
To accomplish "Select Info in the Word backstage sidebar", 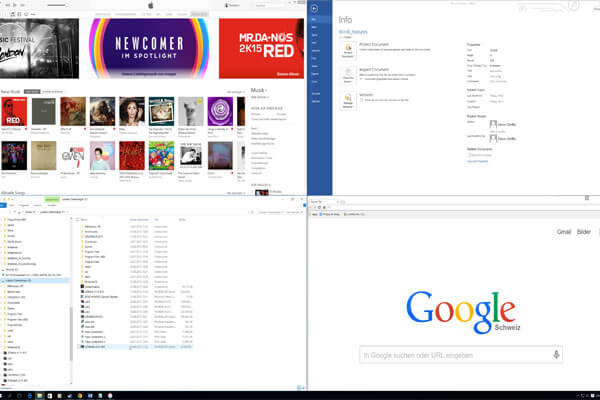I will point(319,19).
